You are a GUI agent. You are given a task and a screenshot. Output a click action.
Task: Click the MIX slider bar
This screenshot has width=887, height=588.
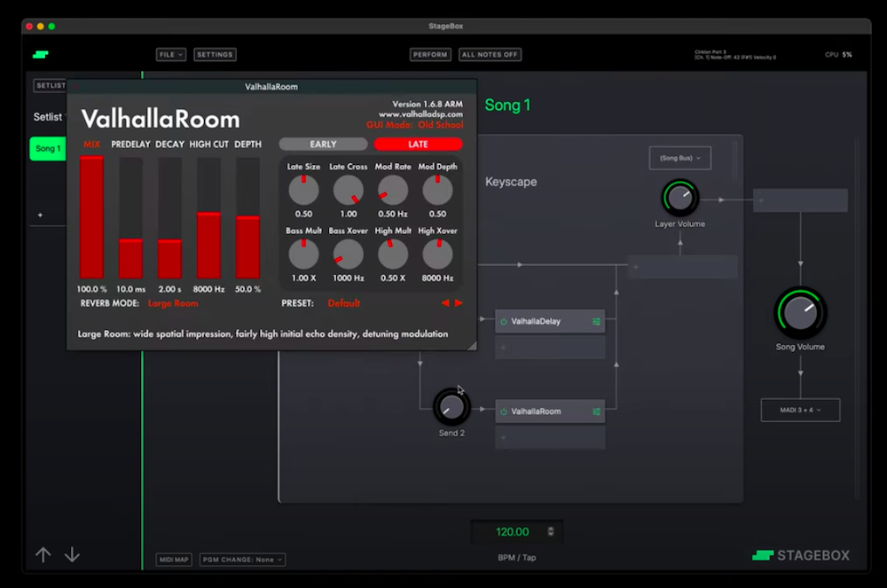(91, 217)
